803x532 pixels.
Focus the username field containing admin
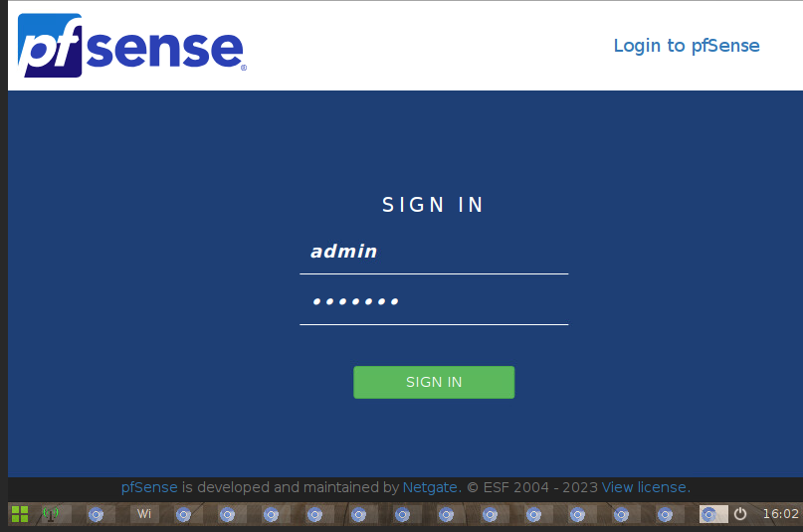coord(434,253)
